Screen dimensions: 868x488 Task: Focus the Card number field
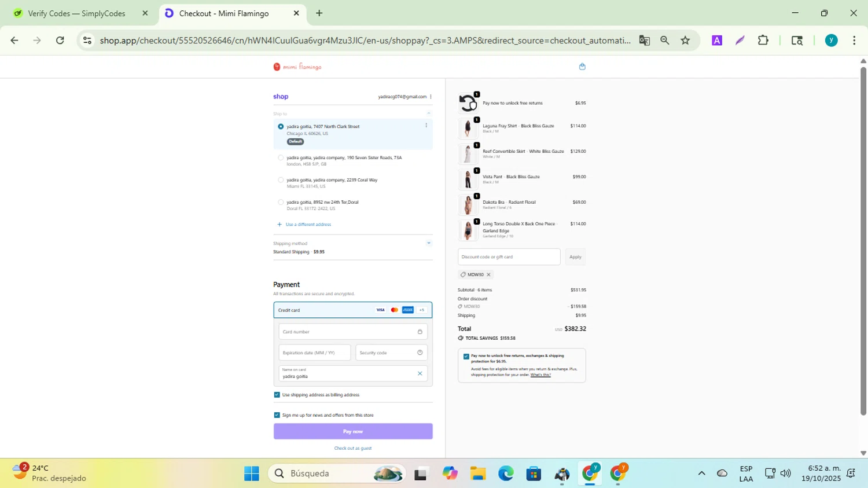tap(353, 332)
